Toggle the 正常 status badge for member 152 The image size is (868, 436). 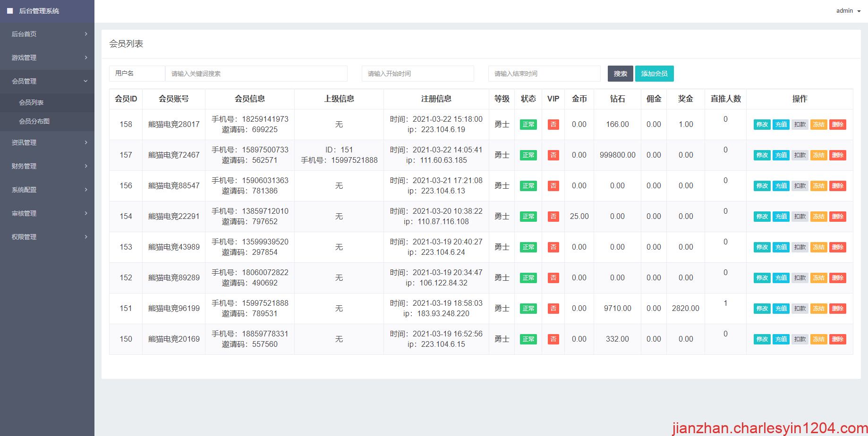pyautogui.click(x=528, y=278)
